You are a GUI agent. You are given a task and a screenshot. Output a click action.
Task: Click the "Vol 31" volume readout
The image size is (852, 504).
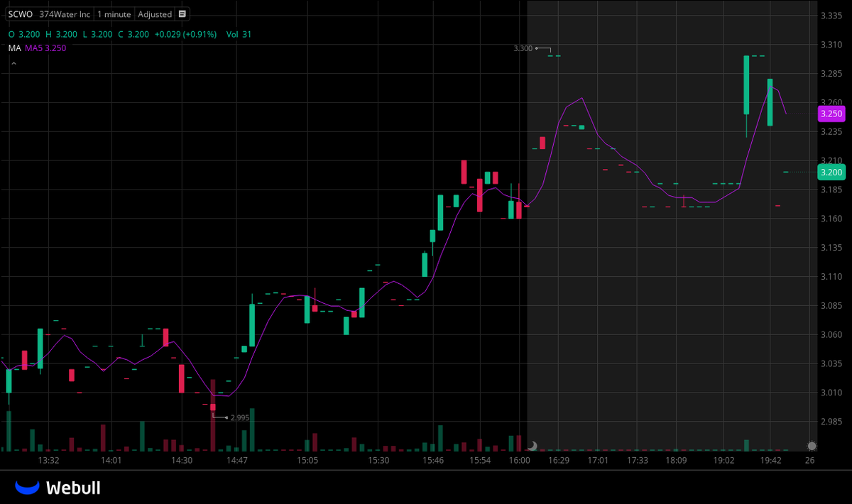pos(239,33)
